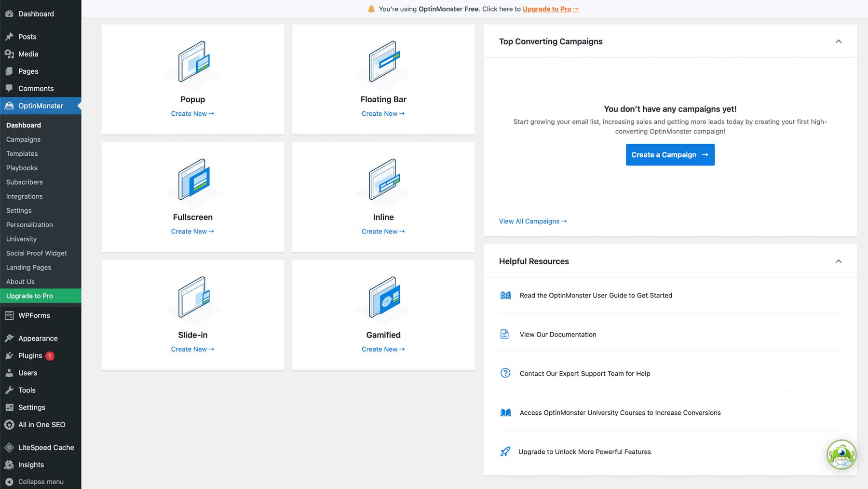The image size is (868, 489).
Task: Collapse the Helpful Resources section
Action: point(839,261)
